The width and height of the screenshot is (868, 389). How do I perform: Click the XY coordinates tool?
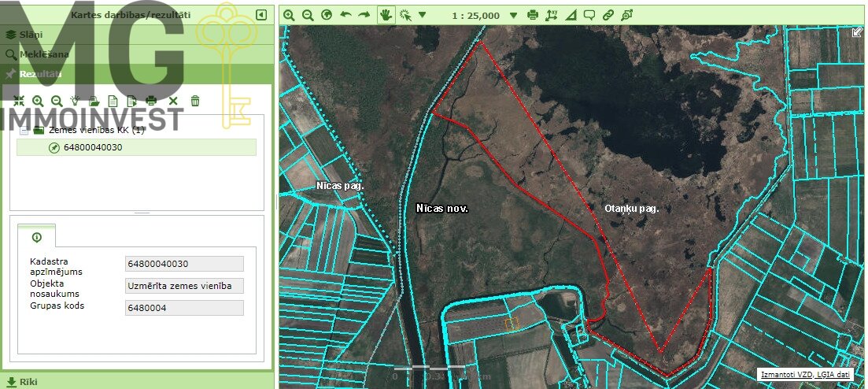tap(551, 15)
